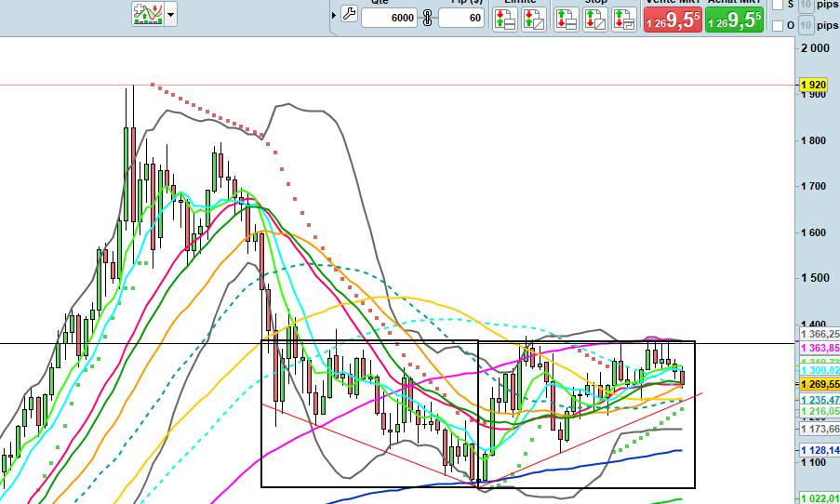Enable the S stop checkbox
The width and height of the screenshot is (840, 504).
click(x=778, y=5)
